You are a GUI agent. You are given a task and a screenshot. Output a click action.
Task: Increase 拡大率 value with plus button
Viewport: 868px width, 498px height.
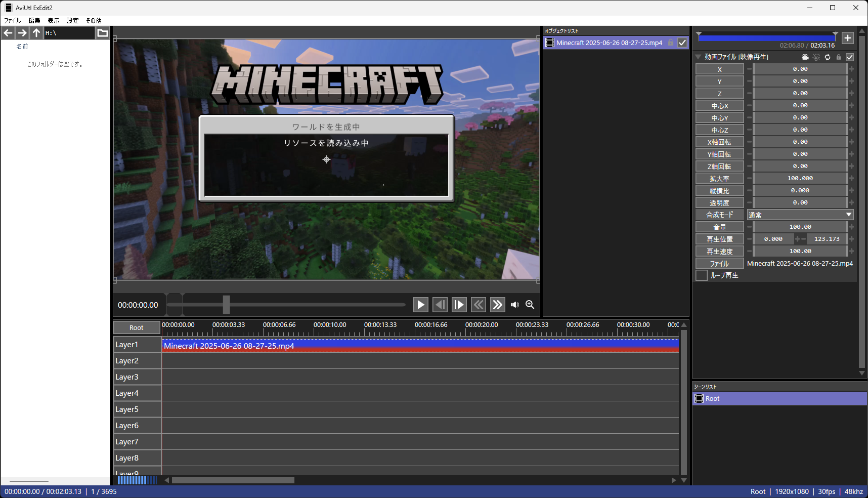(x=851, y=178)
